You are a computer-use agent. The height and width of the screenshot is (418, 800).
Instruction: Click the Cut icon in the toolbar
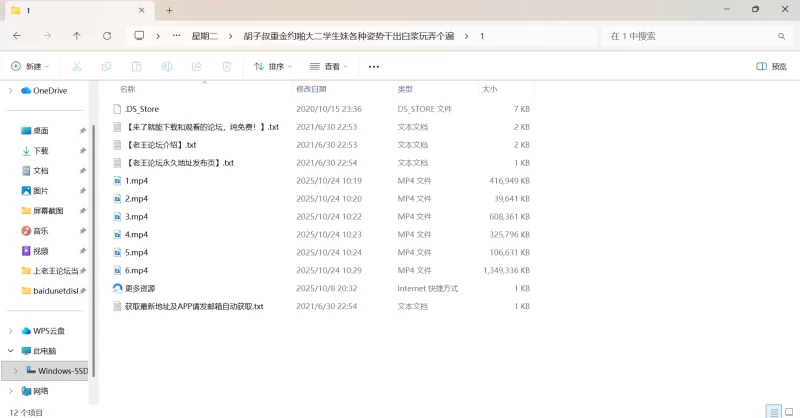coord(76,67)
